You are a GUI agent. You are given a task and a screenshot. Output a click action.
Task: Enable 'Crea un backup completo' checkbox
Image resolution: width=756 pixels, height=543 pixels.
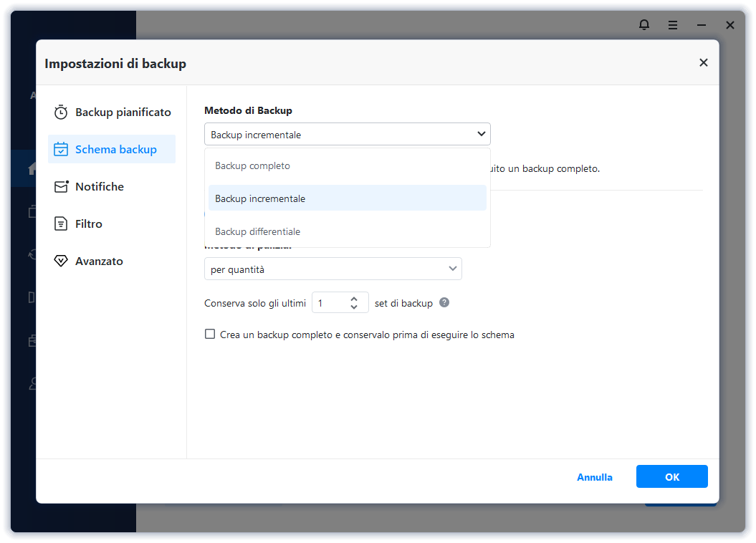(210, 334)
